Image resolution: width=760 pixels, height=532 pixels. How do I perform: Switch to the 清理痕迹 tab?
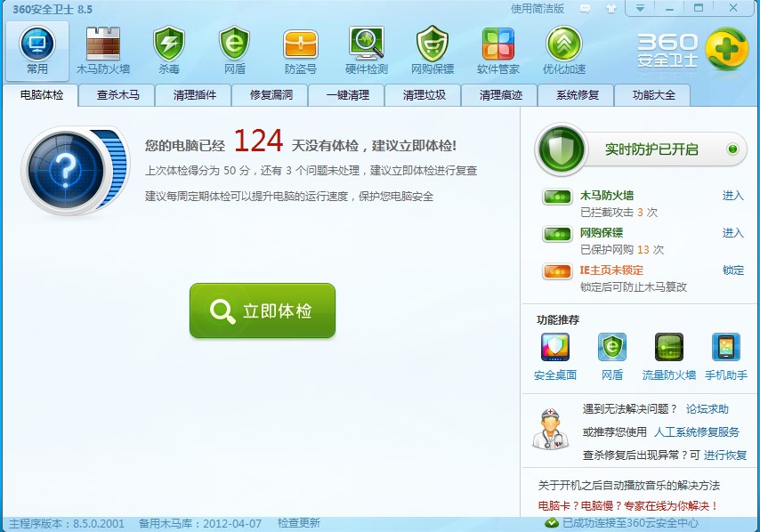click(x=501, y=95)
